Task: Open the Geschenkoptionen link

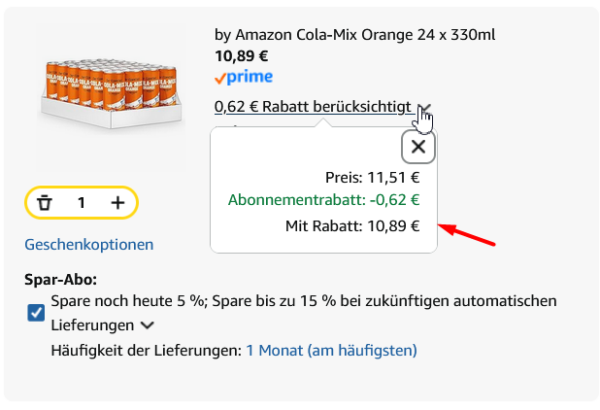Action: (89, 244)
